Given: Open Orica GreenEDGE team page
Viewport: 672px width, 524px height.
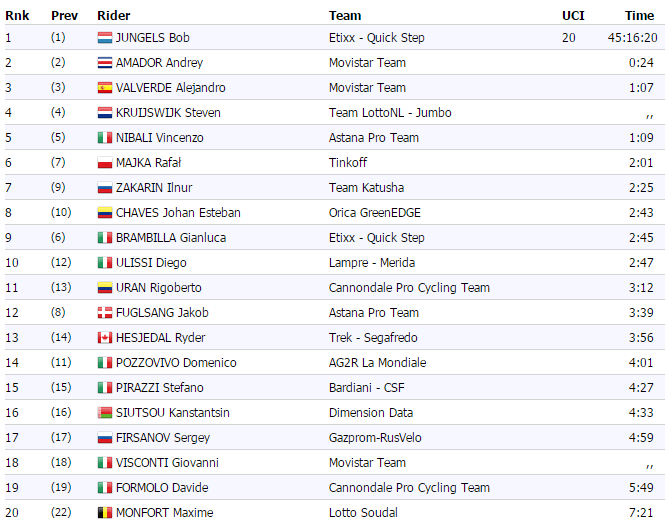Looking at the screenshot, I should point(376,213).
